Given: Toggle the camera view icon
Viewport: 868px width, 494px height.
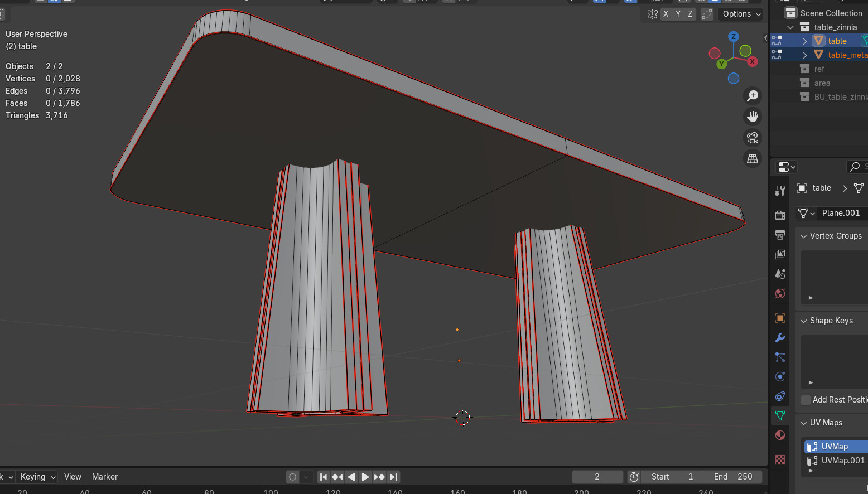Looking at the screenshot, I should click(753, 138).
